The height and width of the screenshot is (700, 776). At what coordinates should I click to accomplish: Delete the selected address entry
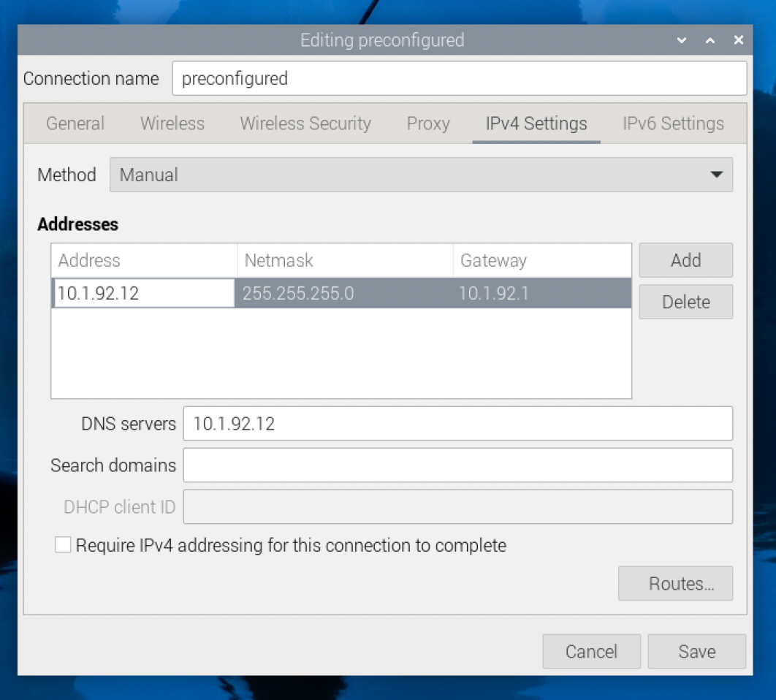click(x=685, y=302)
